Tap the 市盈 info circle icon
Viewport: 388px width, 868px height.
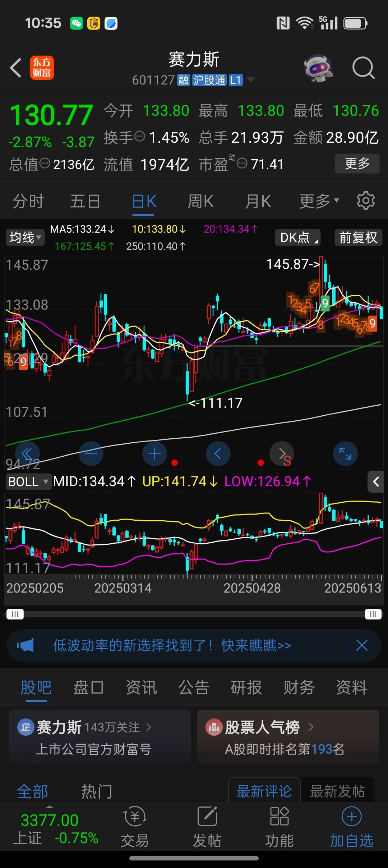242,163
